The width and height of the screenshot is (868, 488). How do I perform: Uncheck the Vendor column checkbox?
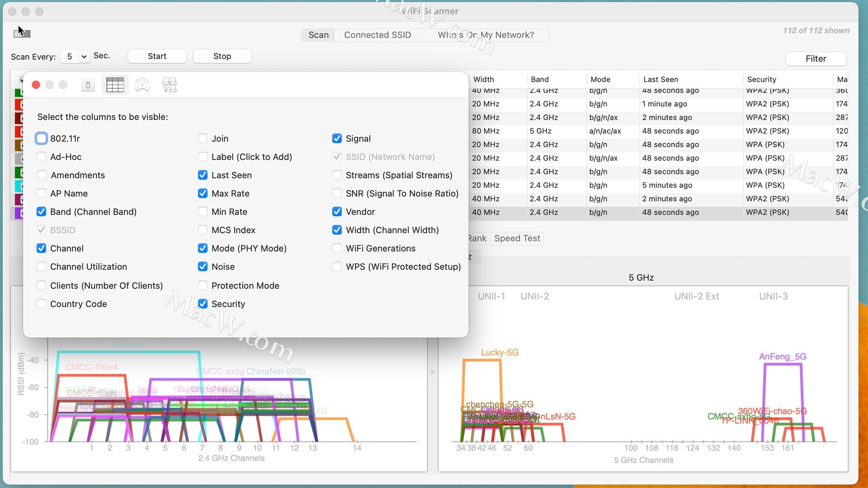point(337,211)
